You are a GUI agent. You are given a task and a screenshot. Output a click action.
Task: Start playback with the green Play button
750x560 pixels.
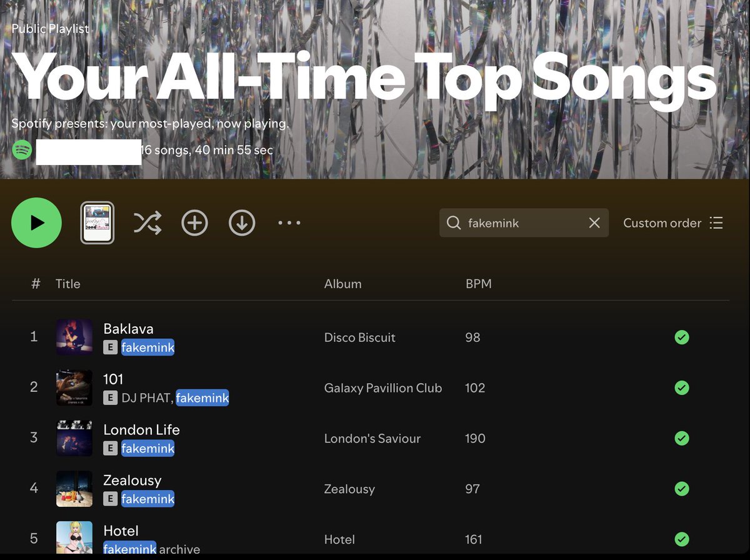click(x=36, y=223)
